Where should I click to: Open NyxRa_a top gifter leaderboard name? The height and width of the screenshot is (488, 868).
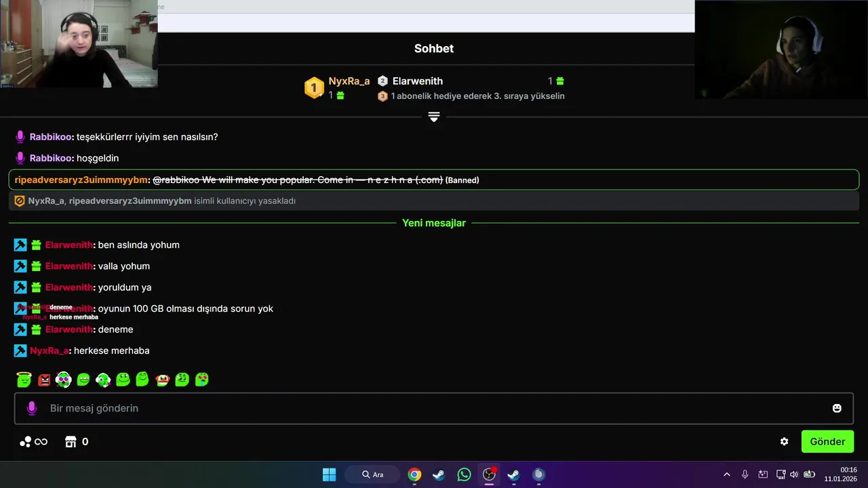[349, 81]
